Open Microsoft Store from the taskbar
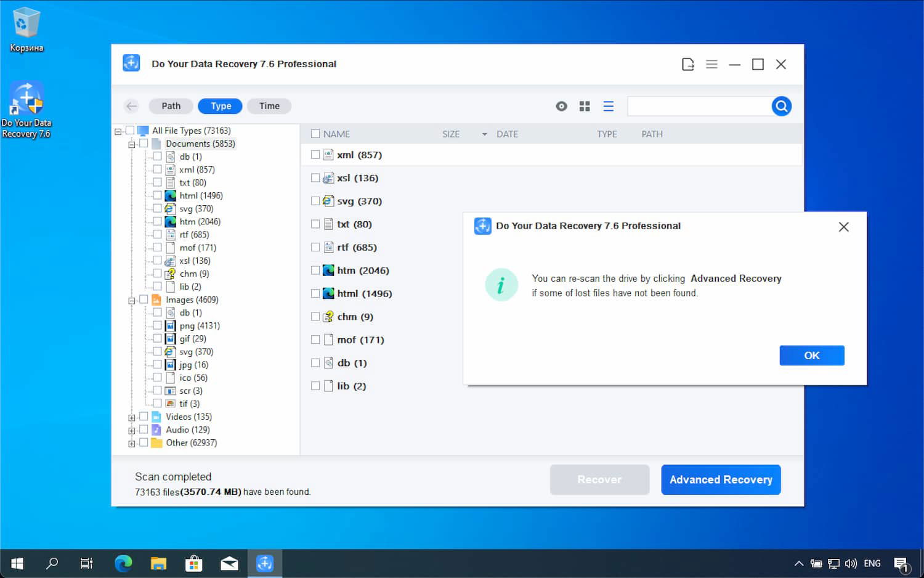Viewport: 924px width, 578px height. [x=194, y=563]
